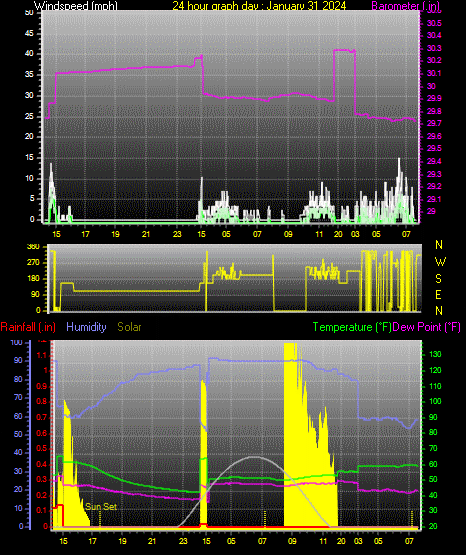
Task: Select the Humidity legend label
Action: [86, 327]
